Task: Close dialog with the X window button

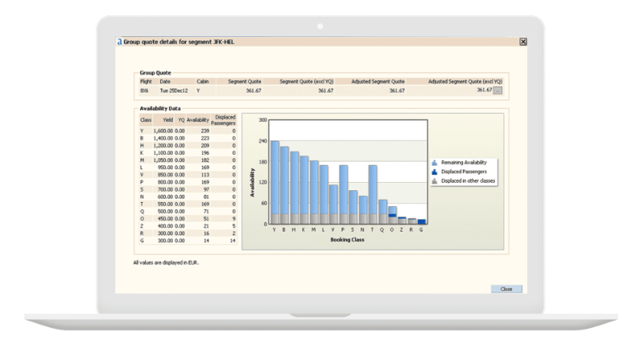Action: pos(522,41)
